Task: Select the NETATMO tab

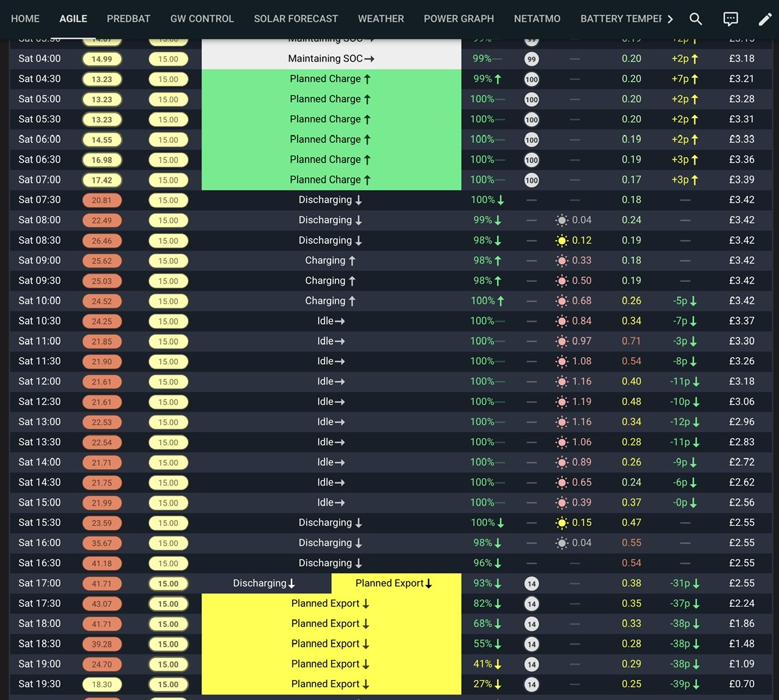Action: (537, 19)
